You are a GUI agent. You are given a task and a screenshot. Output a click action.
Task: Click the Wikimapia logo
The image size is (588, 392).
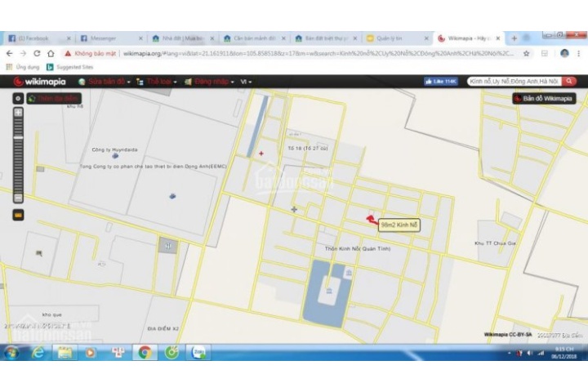(40, 82)
